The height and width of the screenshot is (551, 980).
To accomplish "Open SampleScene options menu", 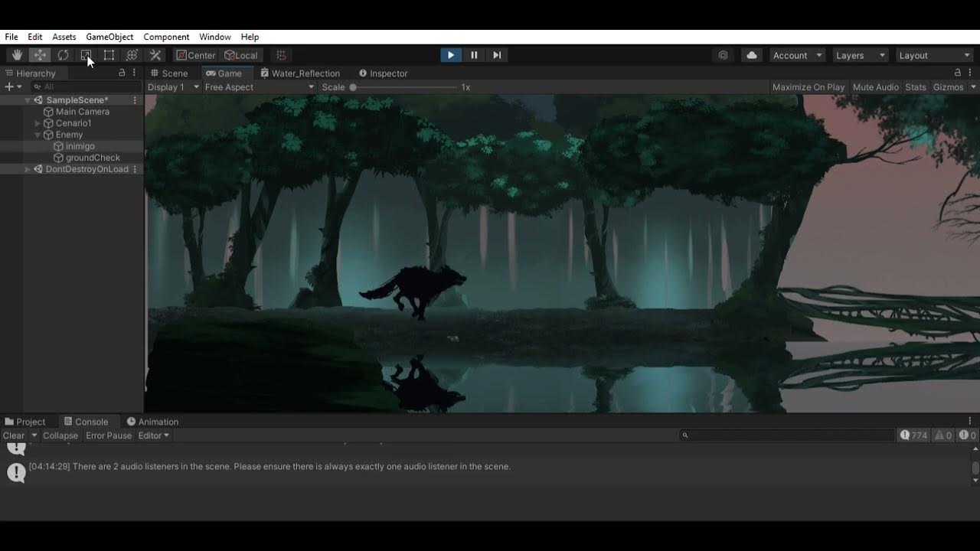I will [135, 100].
